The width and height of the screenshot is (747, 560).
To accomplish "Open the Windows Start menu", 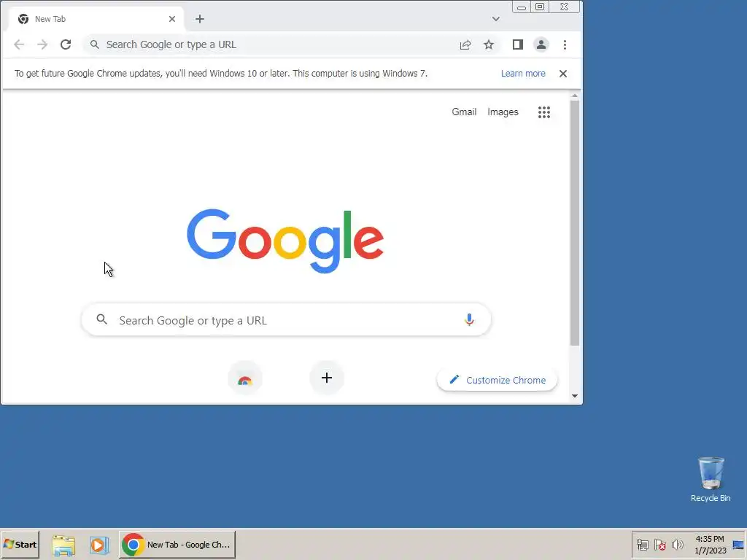I will pos(20,545).
